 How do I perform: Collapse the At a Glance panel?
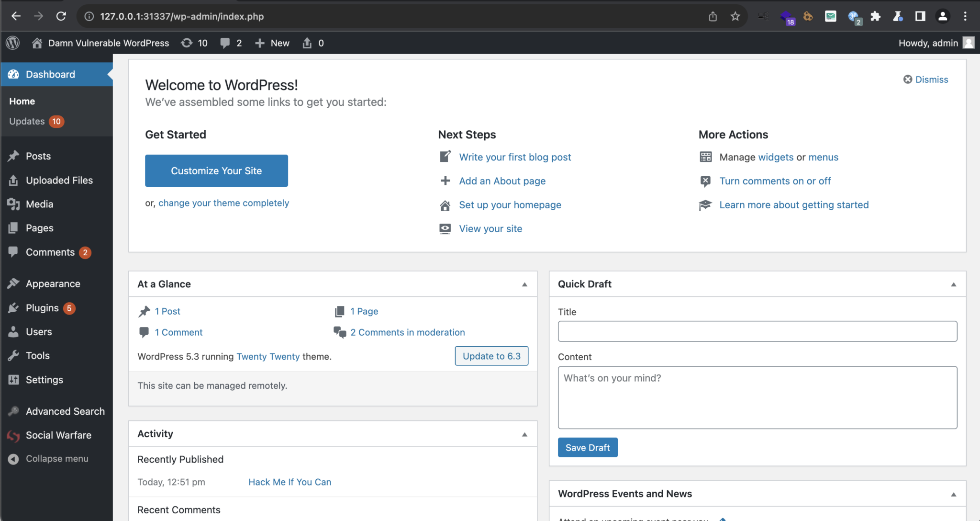(x=523, y=284)
